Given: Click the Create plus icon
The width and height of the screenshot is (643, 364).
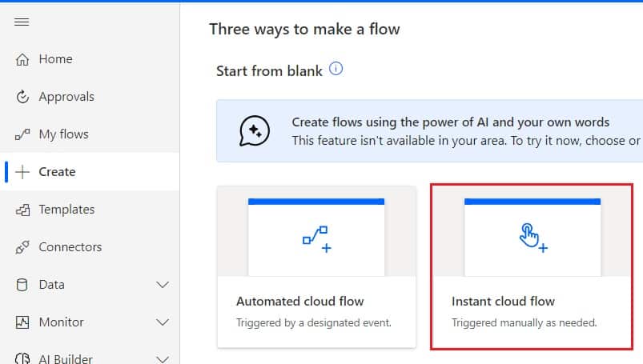Looking at the screenshot, I should [22, 172].
